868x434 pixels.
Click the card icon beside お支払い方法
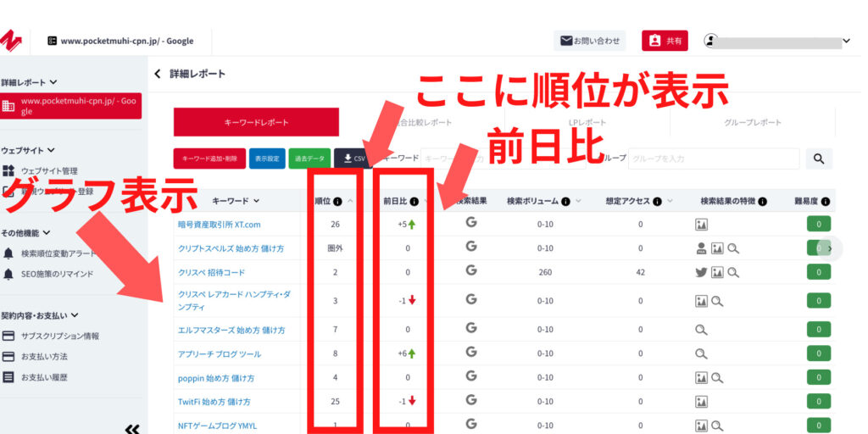pyautogui.click(x=8, y=357)
